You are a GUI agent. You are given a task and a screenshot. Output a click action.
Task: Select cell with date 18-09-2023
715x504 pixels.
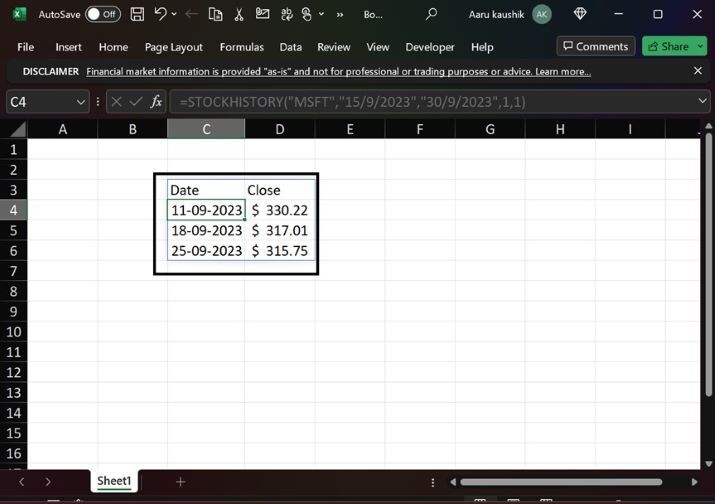pos(206,230)
